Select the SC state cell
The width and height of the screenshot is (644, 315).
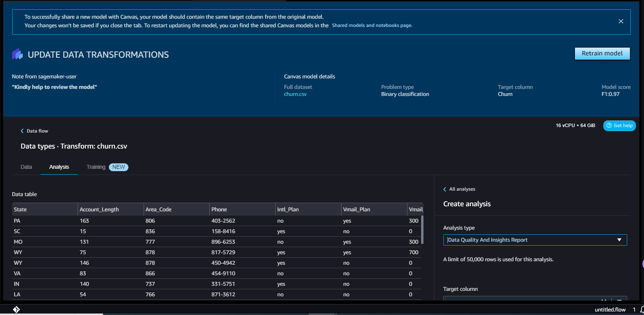[17, 231]
